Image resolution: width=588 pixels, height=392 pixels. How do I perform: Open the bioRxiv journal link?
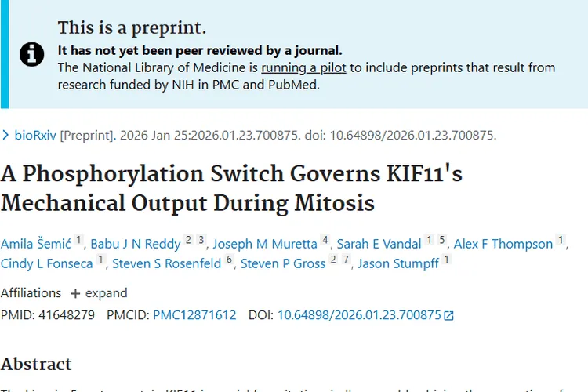click(x=35, y=136)
